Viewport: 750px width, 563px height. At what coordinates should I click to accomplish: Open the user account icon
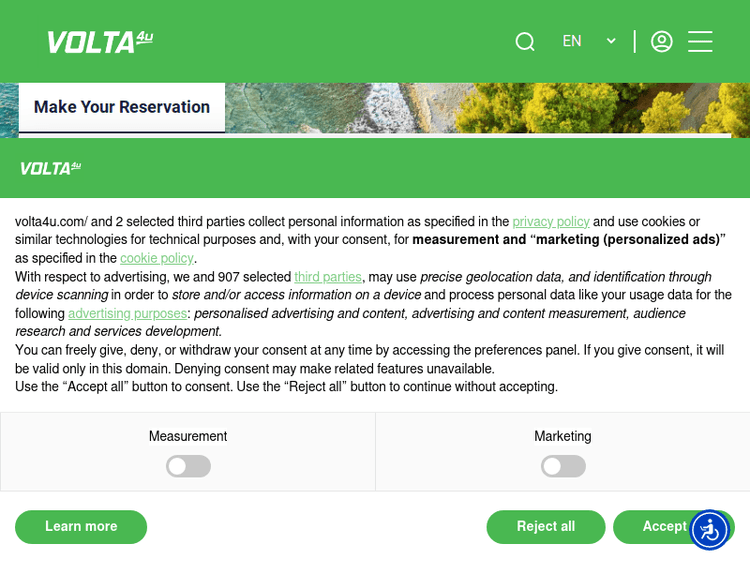(x=661, y=42)
